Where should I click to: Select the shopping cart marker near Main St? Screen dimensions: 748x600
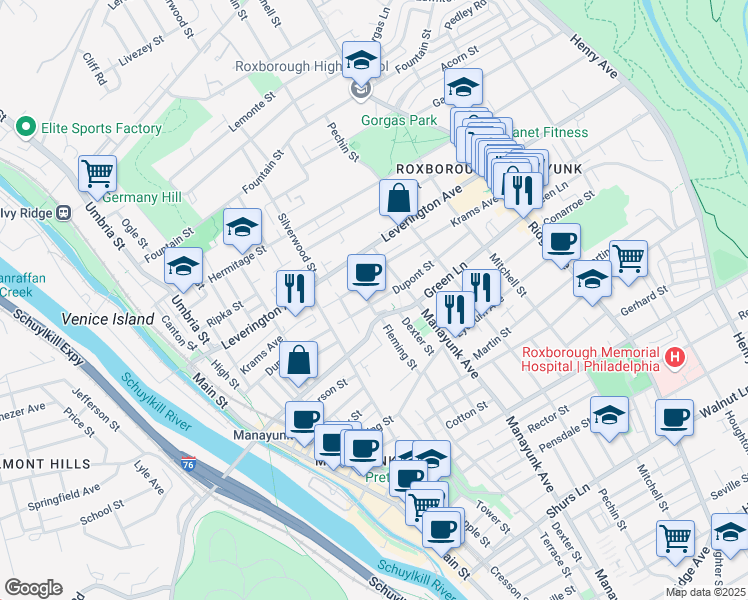(x=425, y=505)
